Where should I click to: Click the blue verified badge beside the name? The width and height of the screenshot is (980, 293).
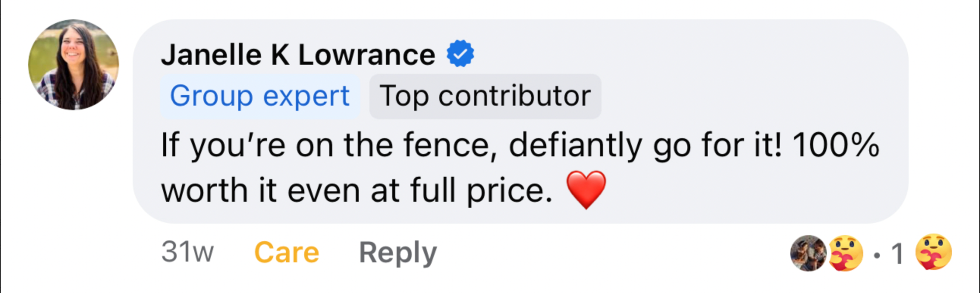coord(460,54)
